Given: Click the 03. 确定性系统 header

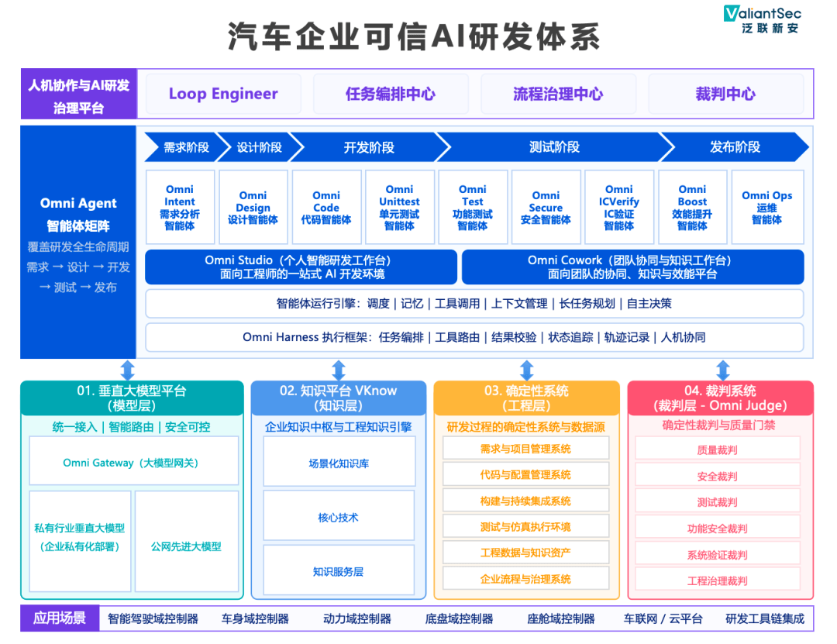Looking at the screenshot, I should pos(526,398).
